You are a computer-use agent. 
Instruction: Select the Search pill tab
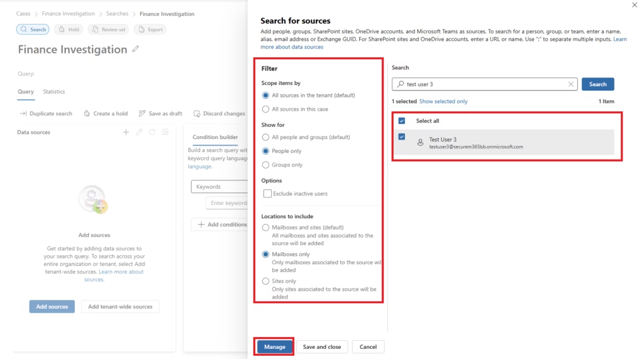[33, 29]
